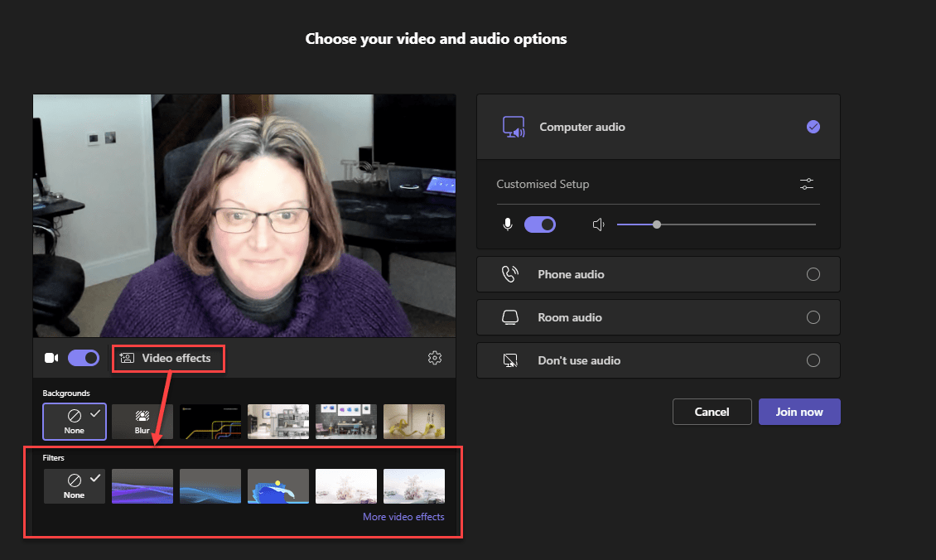Open Customised Setup audio settings icon
Viewport: 936px width, 560px height.
coord(807,184)
